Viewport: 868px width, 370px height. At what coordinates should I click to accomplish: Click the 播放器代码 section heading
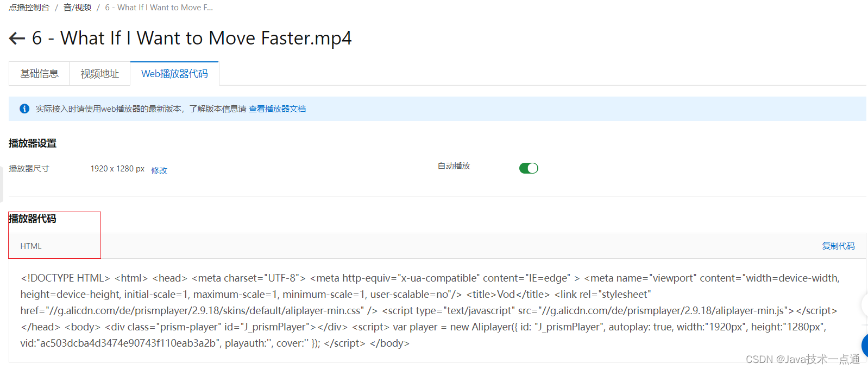tap(33, 219)
